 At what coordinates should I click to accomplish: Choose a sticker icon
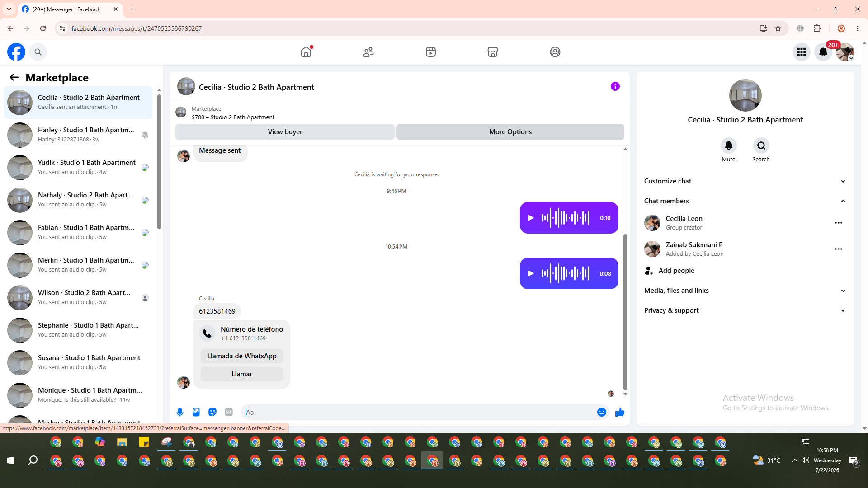pos(212,412)
